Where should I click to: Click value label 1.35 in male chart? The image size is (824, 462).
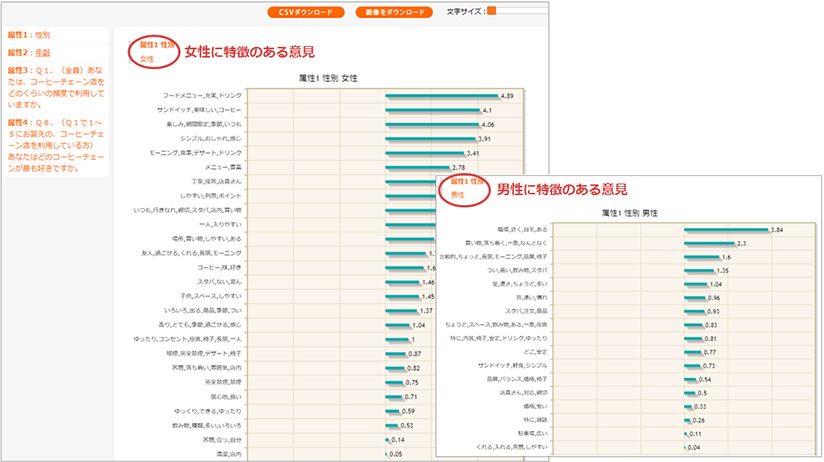click(x=723, y=271)
